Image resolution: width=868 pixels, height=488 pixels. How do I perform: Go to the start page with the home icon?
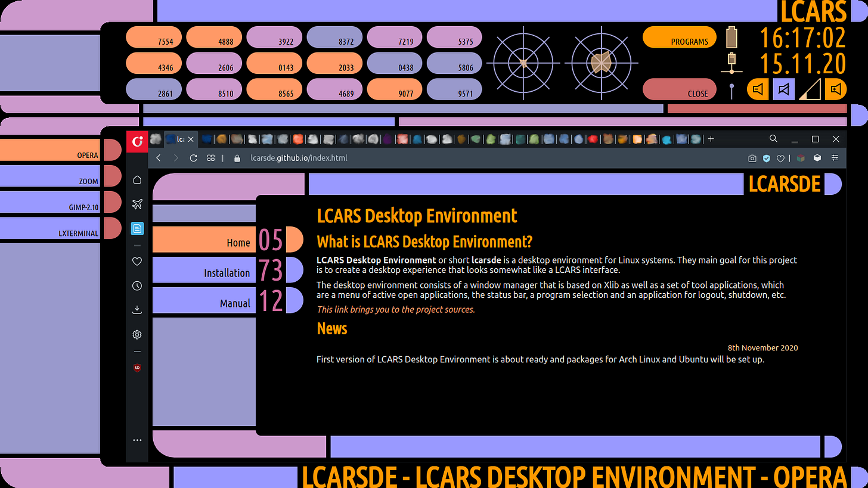pos(137,179)
